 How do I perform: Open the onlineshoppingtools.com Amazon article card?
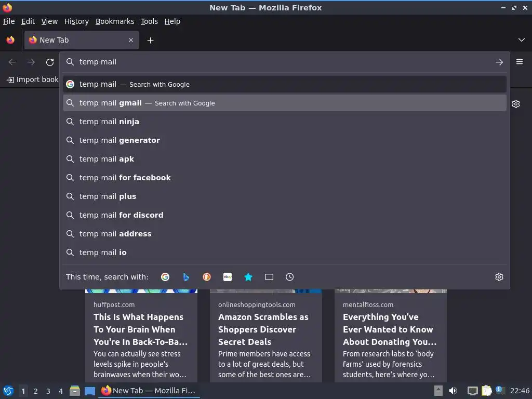(x=265, y=336)
